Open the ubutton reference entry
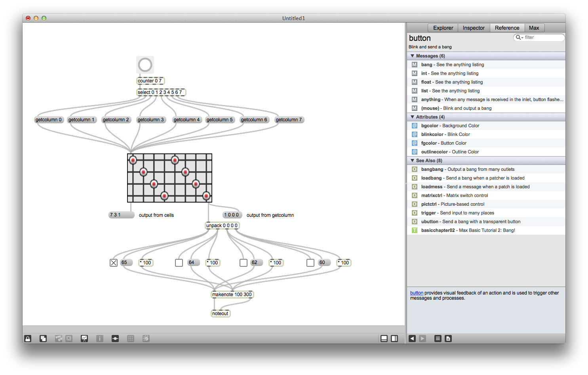 [x=486, y=222]
